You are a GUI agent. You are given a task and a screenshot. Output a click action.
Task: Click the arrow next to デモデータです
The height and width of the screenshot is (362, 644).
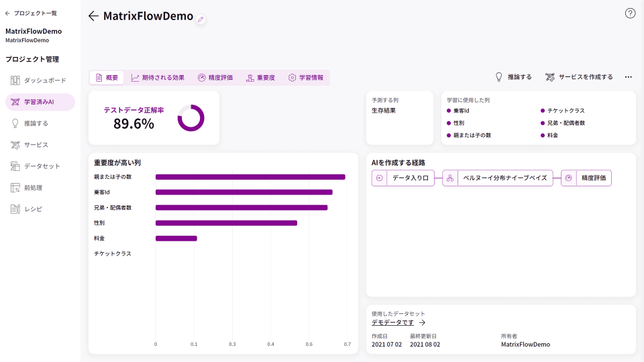tap(422, 322)
